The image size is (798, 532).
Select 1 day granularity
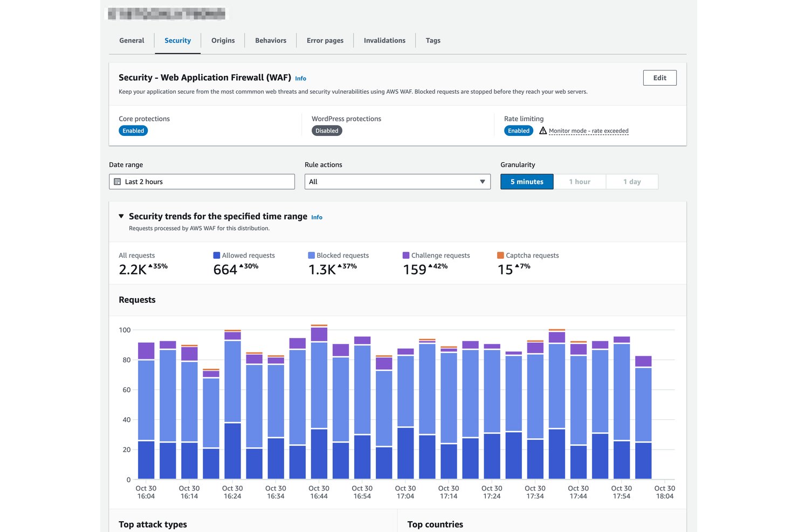pos(632,182)
